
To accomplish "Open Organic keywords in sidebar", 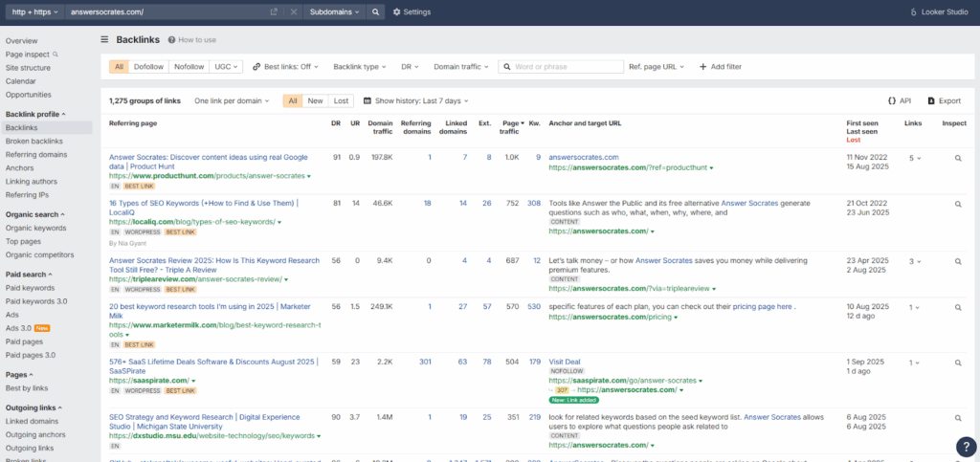I will 35,228.
